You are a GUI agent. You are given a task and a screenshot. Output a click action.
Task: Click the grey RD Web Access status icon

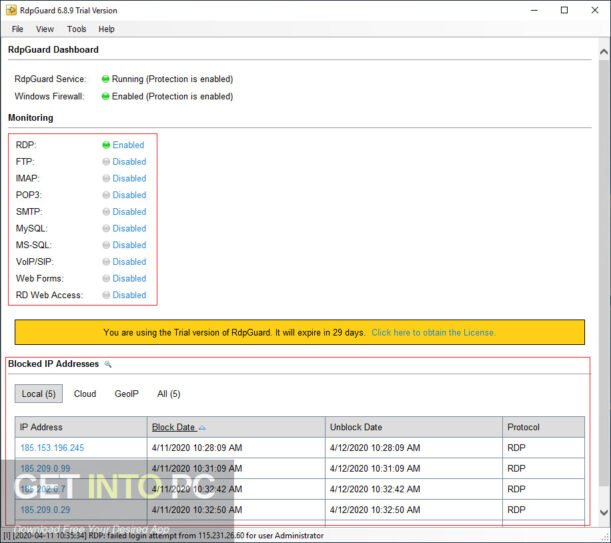106,295
